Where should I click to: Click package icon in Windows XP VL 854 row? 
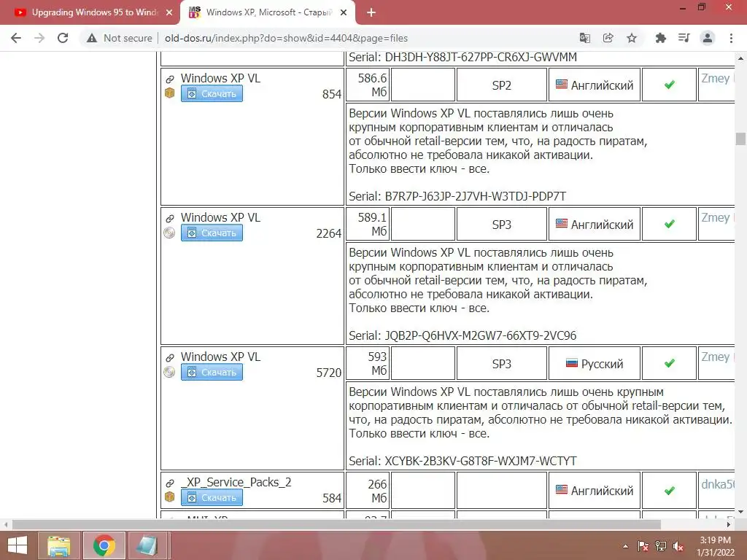169,93
